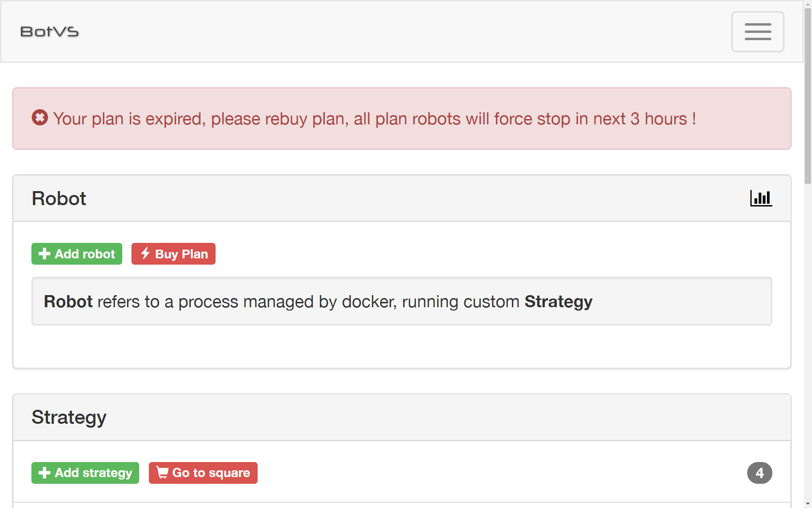Click the strategy count badge showing 4

click(x=760, y=473)
